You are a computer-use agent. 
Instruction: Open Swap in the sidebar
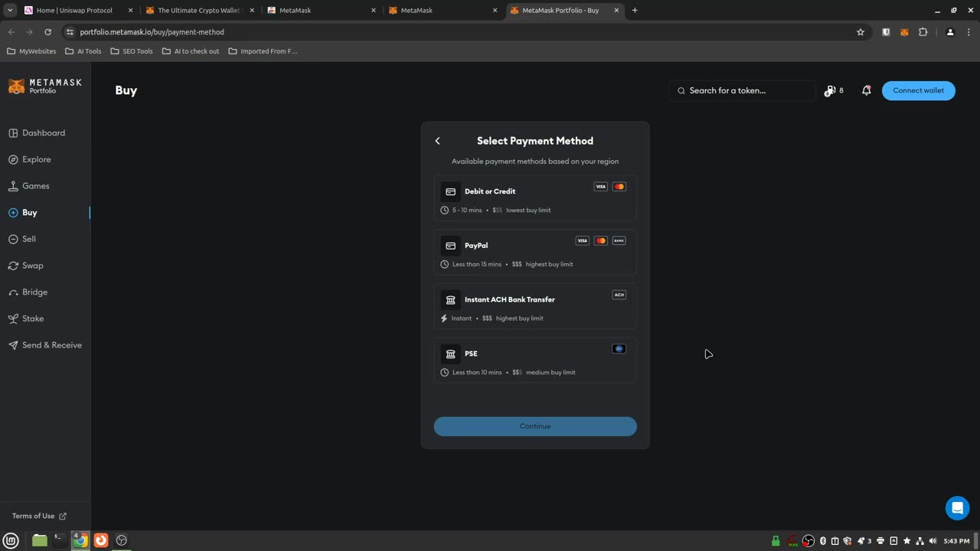pos(26,266)
